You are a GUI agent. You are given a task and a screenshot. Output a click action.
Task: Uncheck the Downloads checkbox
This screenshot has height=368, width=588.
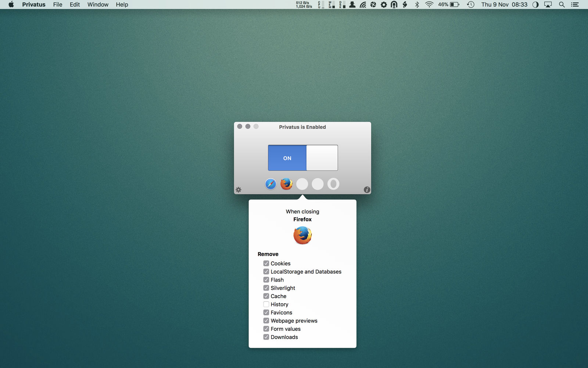point(266,337)
